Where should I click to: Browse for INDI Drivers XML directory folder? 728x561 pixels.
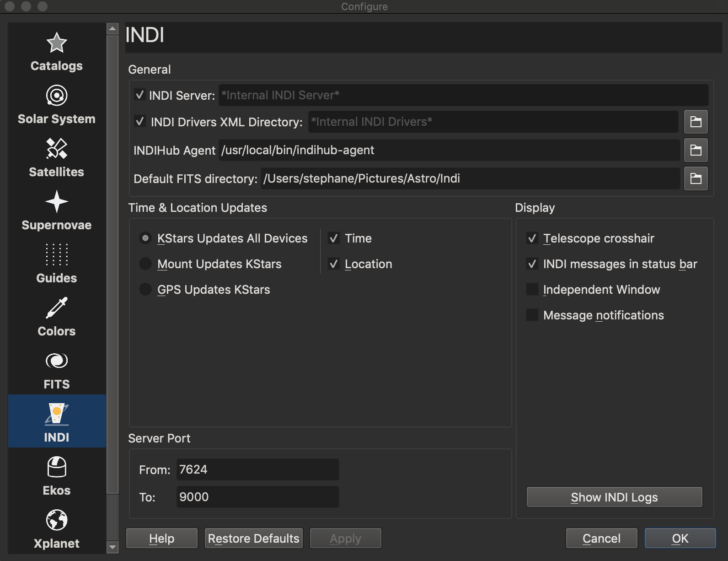pos(696,122)
